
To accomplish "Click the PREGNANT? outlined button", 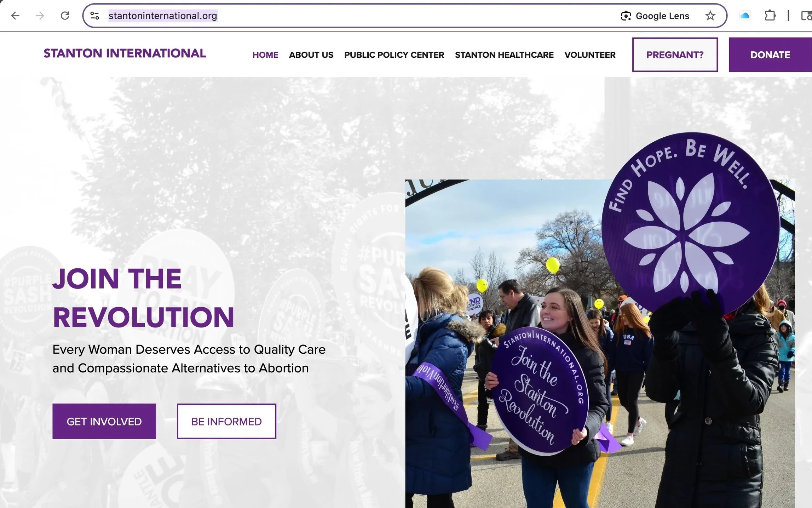I will coord(675,55).
